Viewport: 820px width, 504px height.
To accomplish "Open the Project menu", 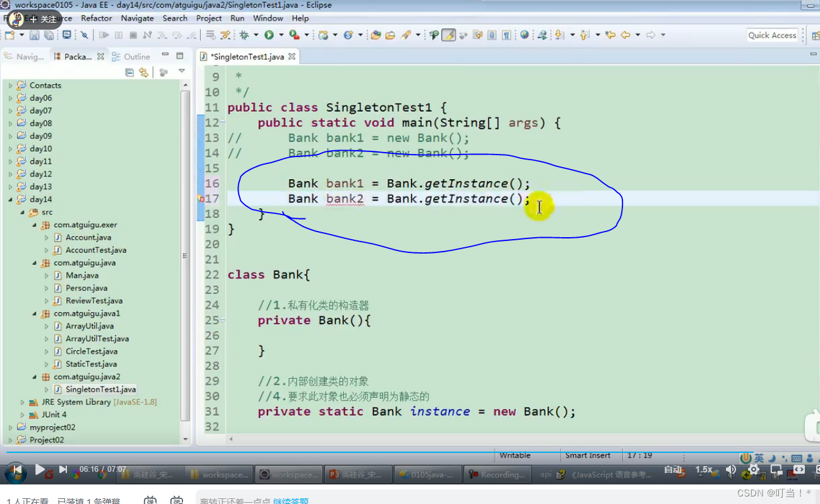I will 209,18.
